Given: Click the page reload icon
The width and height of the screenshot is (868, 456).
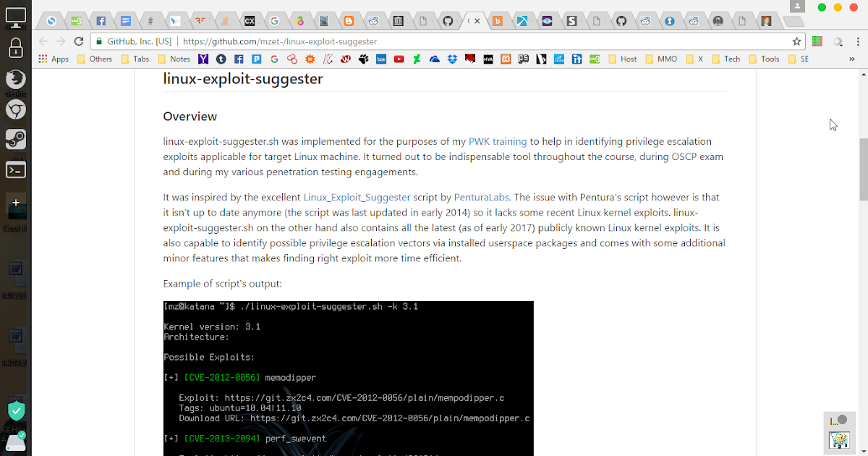Looking at the screenshot, I should 78,41.
